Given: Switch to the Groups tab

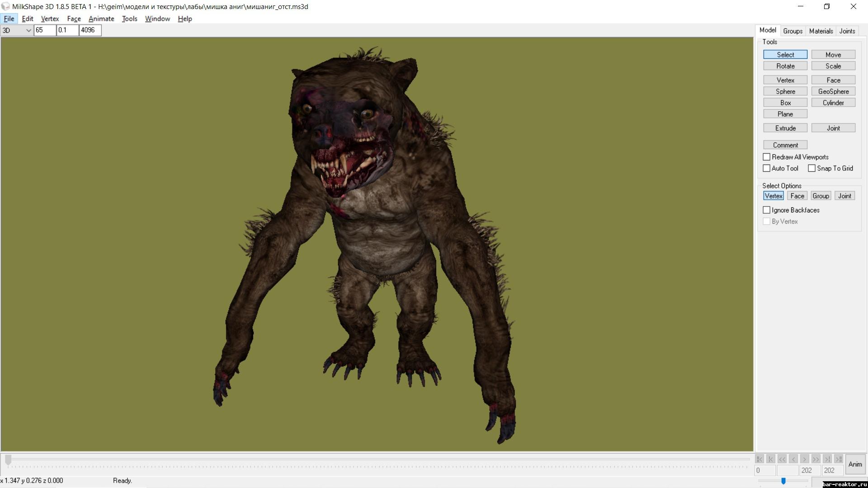Looking at the screenshot, I should [793, 31].
